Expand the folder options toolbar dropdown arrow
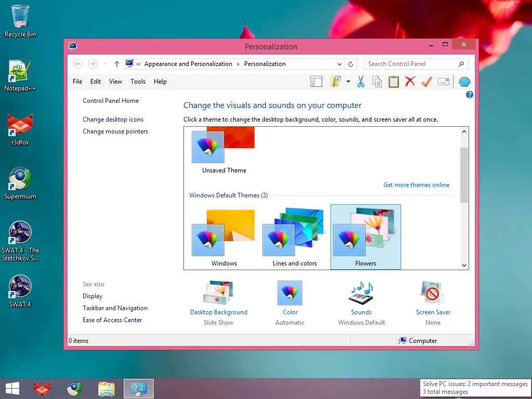The image size is (532, 399). coord(348,82)
